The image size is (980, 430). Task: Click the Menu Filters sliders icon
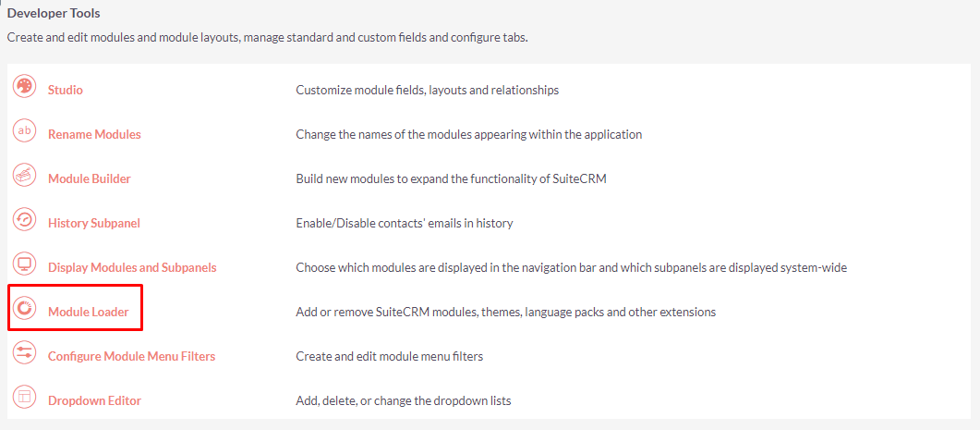25,352
